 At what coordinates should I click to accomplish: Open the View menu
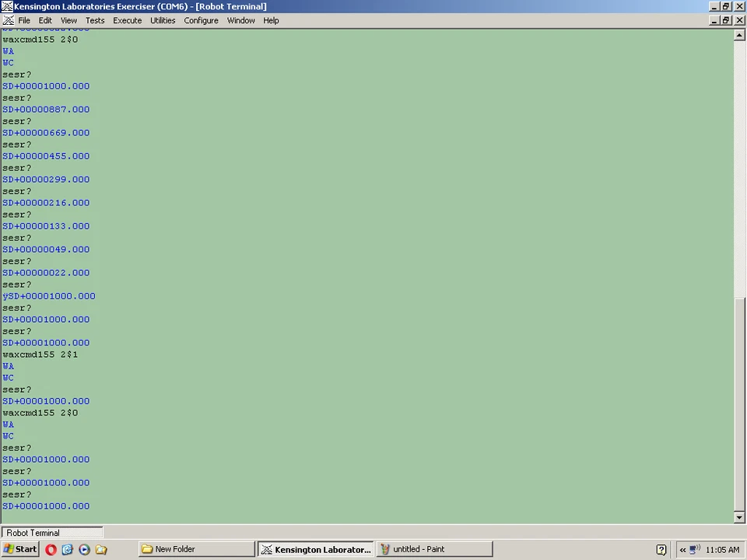68,20
